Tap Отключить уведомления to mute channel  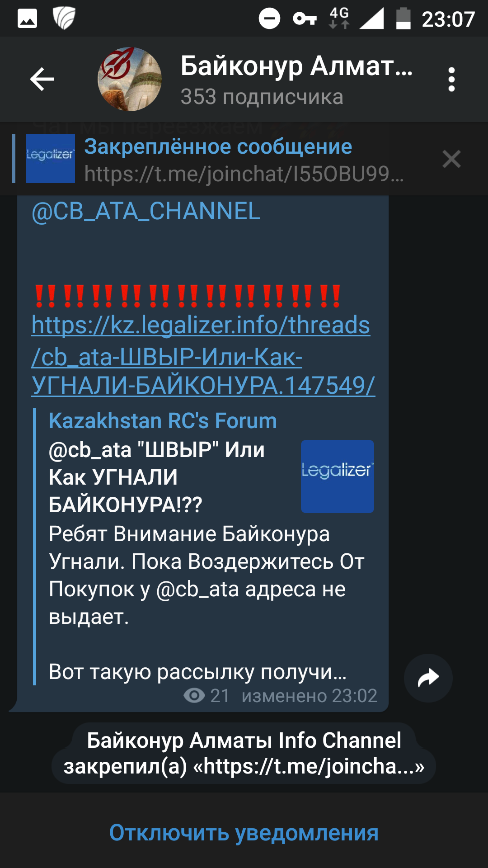244,832
